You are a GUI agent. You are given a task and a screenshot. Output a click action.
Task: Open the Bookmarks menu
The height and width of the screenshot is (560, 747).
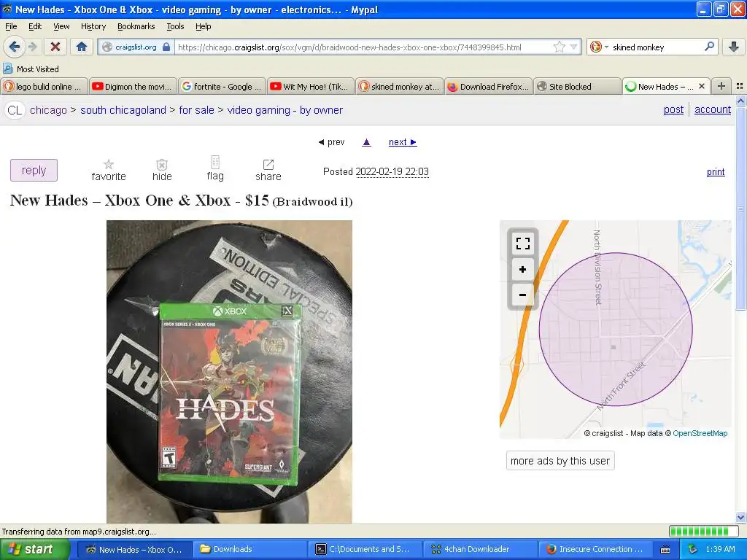[x=136, y=26]
